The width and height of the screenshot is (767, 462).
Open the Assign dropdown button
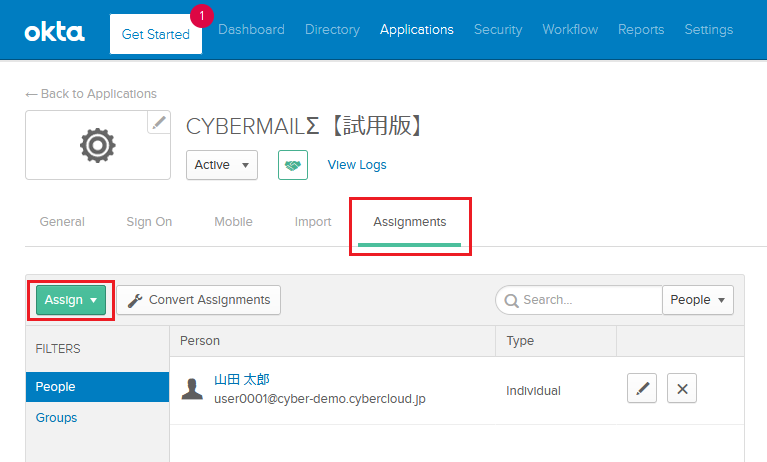pyautogui.click(x=71, y=300)
